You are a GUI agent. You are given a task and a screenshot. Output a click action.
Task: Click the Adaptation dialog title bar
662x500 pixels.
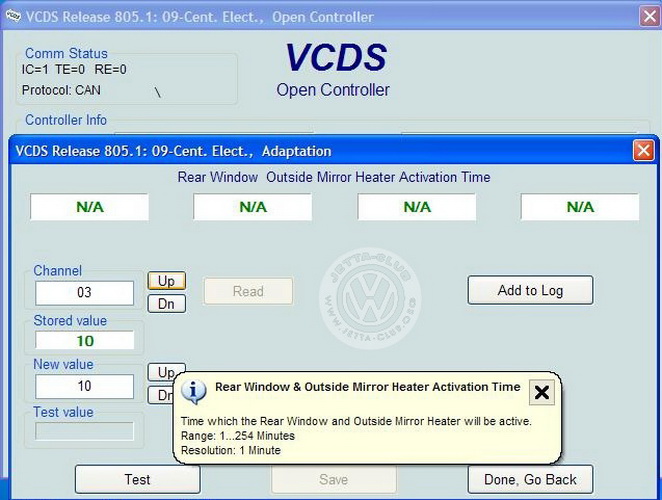click(300, 151)
